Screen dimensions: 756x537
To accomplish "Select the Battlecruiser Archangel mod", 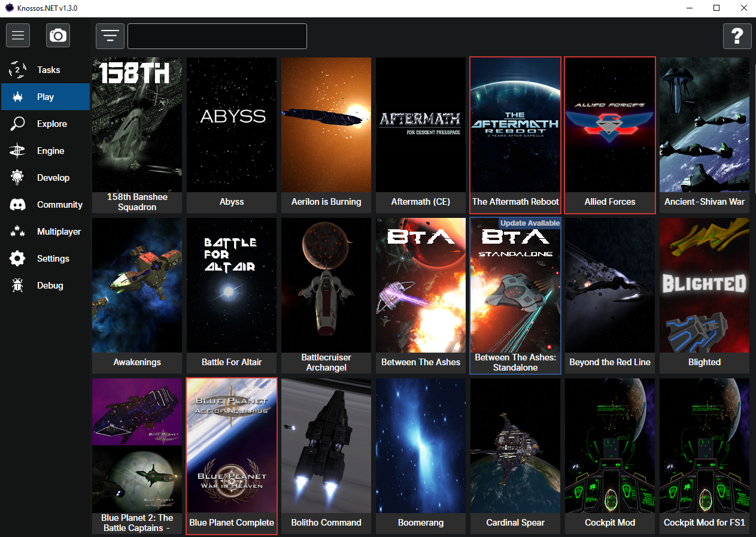I will tap(326, 295).
